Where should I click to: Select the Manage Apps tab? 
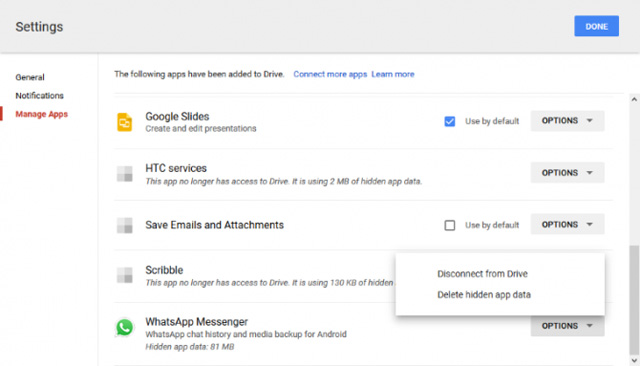(42, 114)
